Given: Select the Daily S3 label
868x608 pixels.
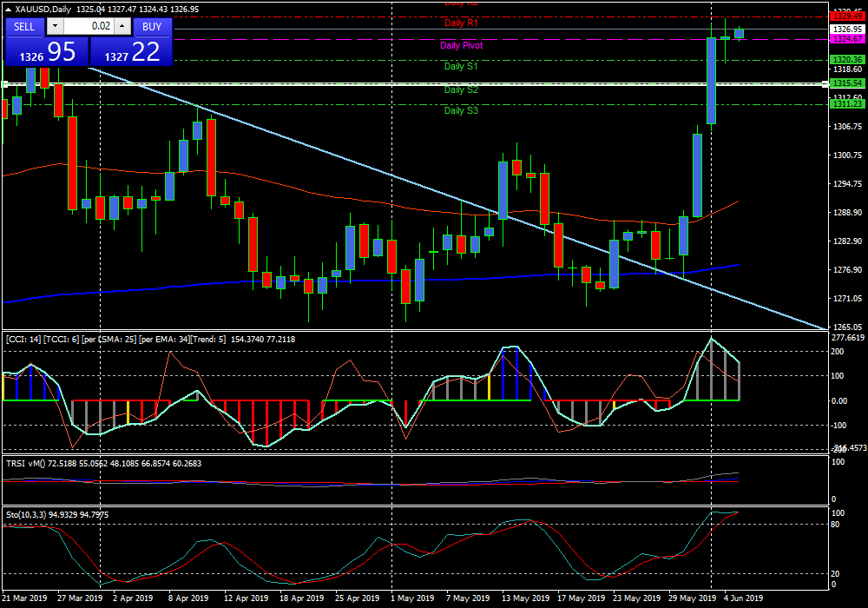Looking at the screenshot, I should coord(461,110).
